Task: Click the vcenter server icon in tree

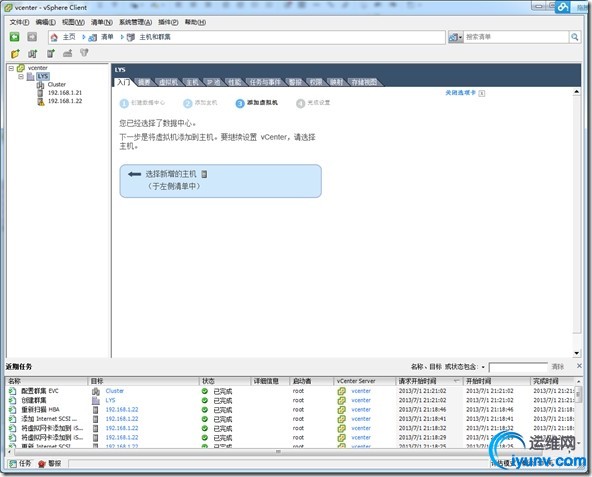Action: tap(21, 68)
